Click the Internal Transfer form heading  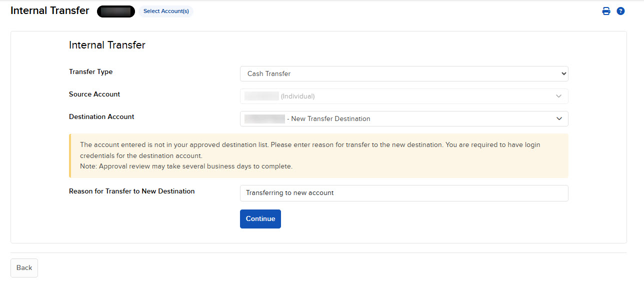[x=107, y=45]
